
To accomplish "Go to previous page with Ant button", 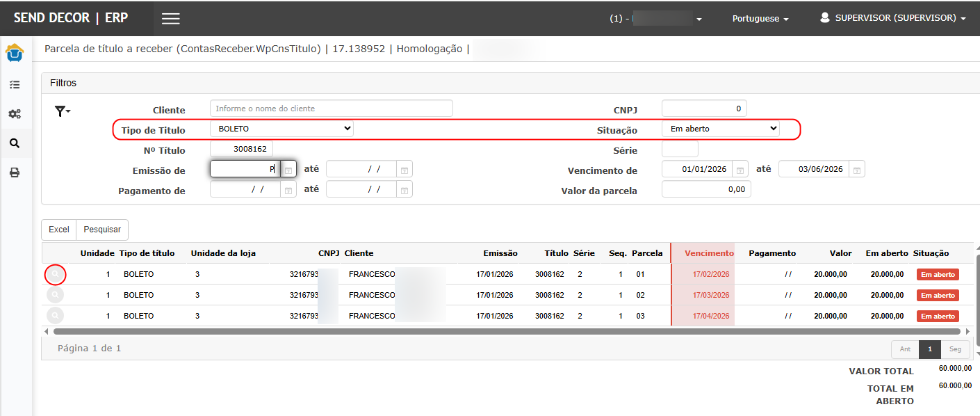I will pyautogui.click(x=905, y=349).
